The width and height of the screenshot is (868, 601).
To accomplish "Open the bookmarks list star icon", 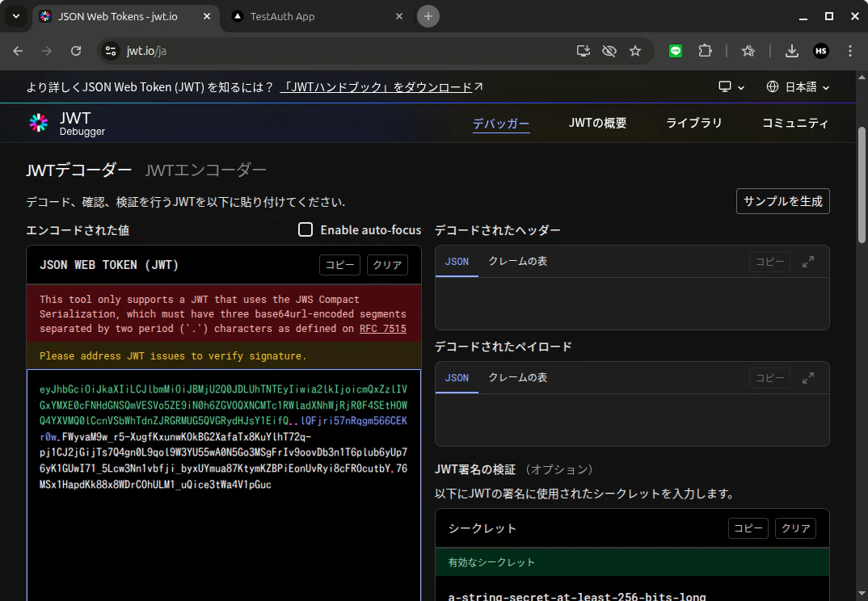I will point(748,51).
